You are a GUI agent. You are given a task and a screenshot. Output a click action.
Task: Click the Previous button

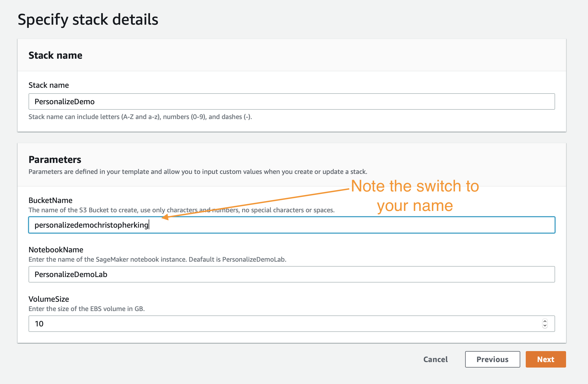pyautogui.click(x=493, y=359)
